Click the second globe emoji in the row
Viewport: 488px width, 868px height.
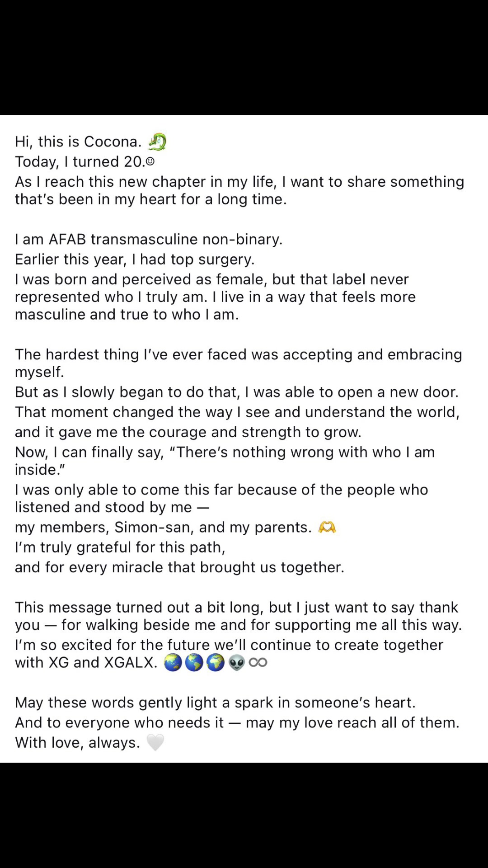pyautogui.click(x=194, y=663)
